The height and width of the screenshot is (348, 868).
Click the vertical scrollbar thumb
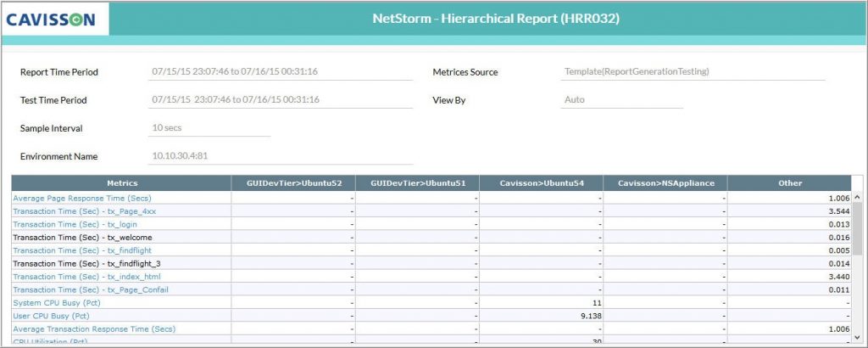858,228
